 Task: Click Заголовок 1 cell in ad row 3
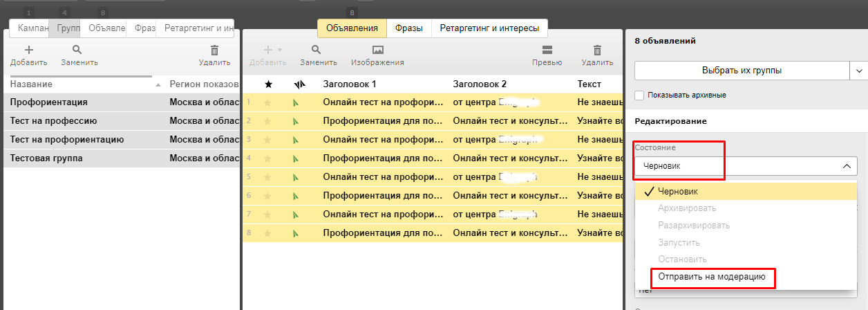383,140
